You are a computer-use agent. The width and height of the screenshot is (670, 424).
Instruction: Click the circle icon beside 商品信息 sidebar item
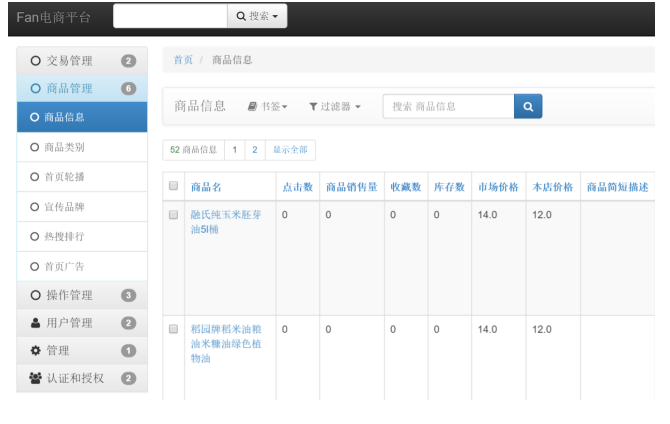(x=35, y=117)
